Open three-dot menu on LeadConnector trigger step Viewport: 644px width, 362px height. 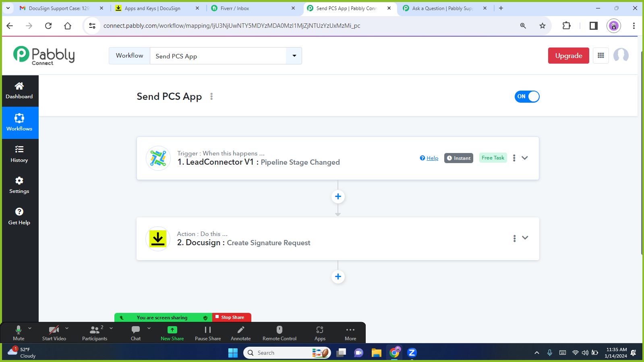514,158
